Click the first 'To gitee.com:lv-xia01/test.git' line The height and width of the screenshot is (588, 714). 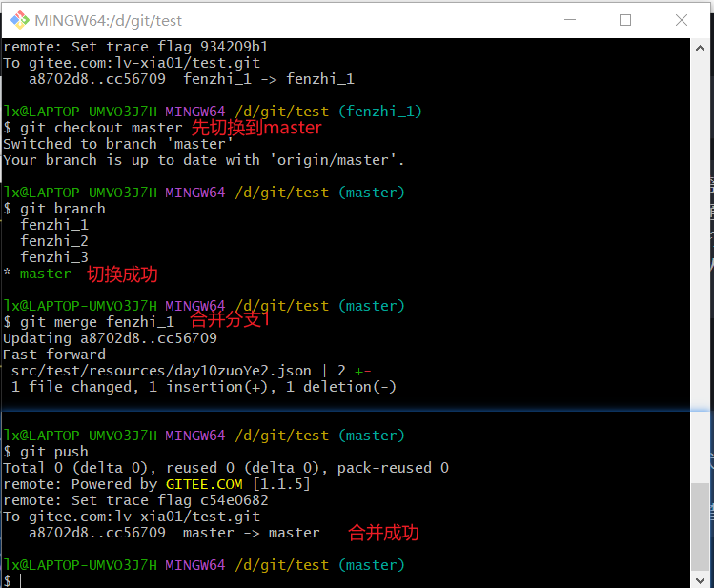[x=132, y=63]
